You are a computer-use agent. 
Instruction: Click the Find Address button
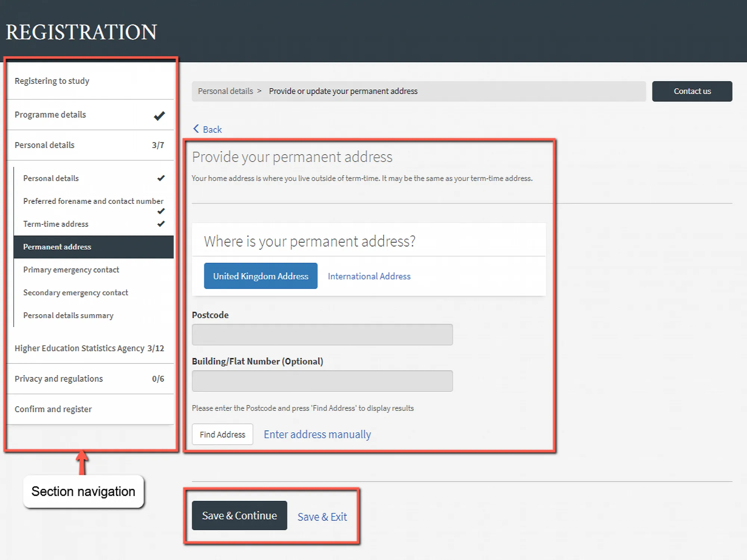222,434
